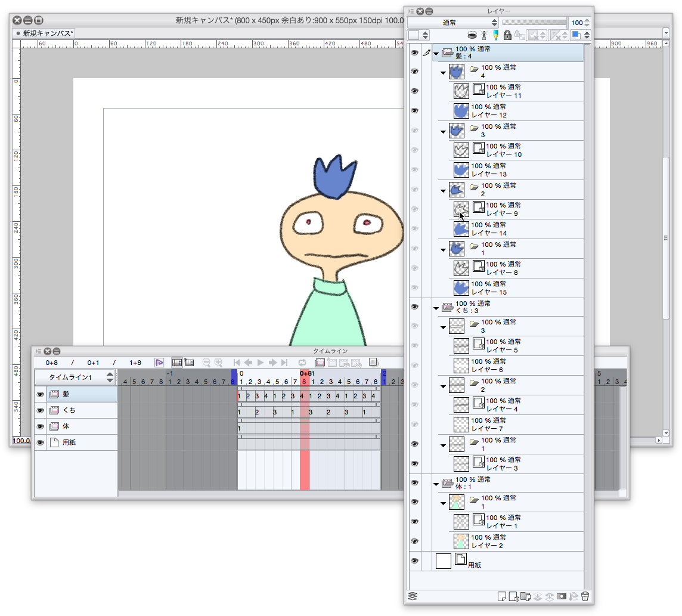Enable clip to layer below icon
This screenshot has height=616, width=682.
click(472, 36)
